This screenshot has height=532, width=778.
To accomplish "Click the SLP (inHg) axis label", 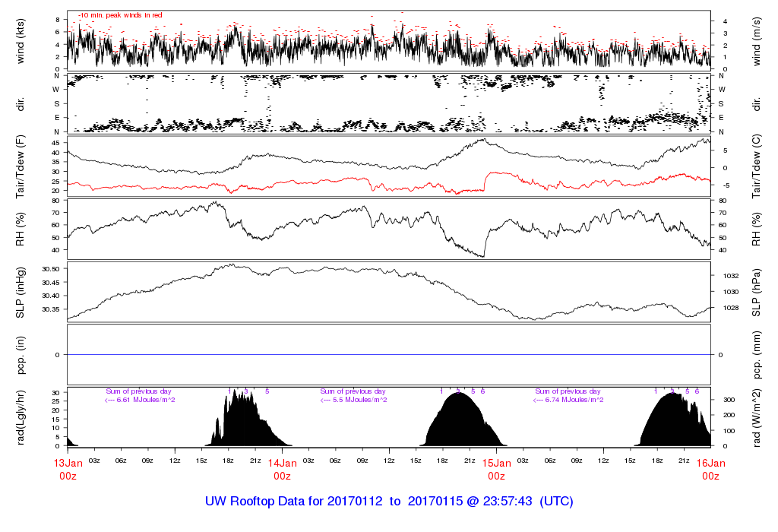I will (x=21, y=292).
